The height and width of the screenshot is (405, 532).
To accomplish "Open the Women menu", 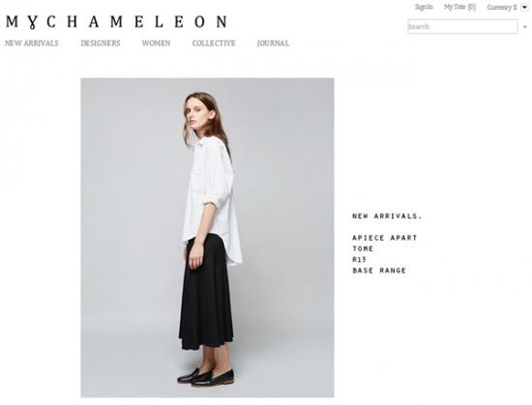I will tap(156, 43).
